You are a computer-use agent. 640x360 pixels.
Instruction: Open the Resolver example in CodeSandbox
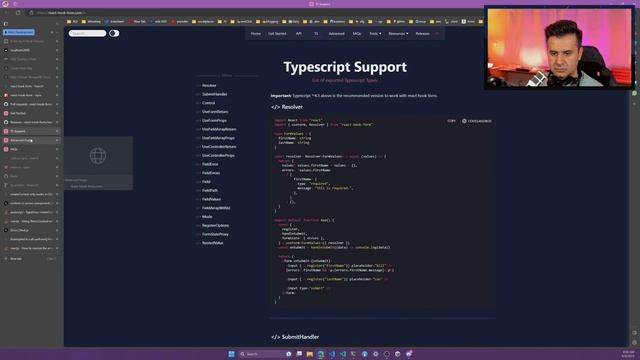click(x=476, y=121)
